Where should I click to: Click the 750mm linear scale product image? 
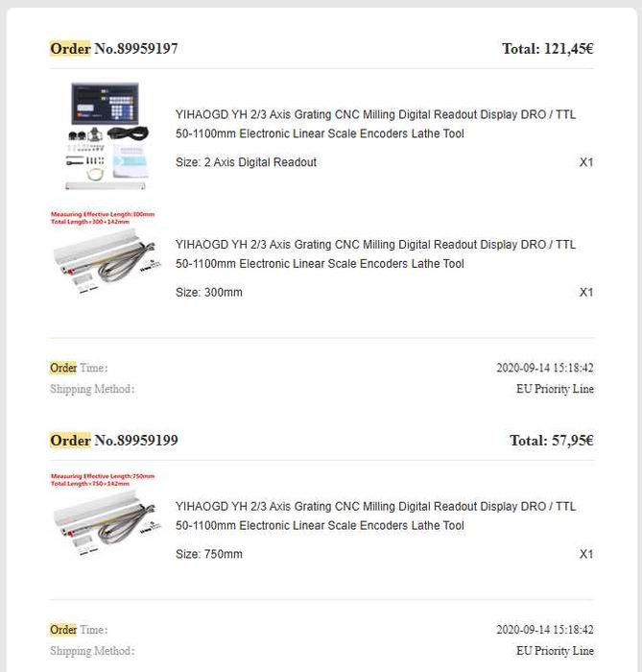click(x=103, y=515)
